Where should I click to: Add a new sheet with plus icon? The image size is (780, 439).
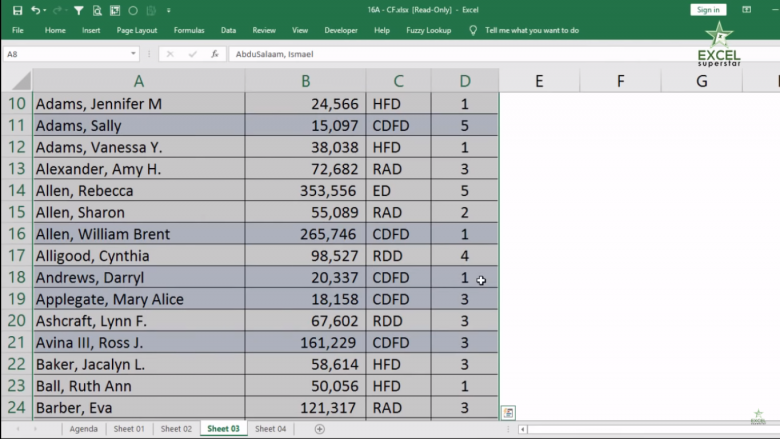320,429
